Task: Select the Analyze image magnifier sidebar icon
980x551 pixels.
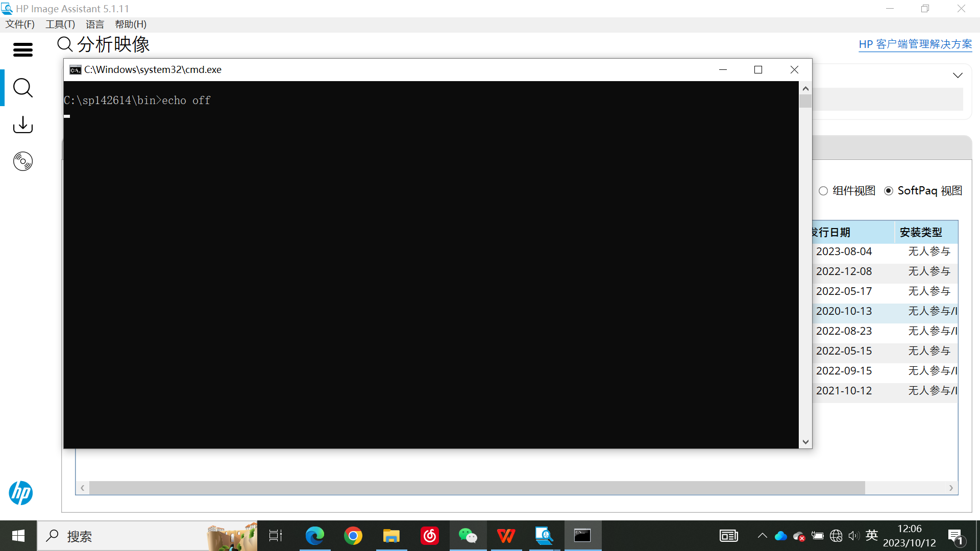Action: click(x=22, y=88)
